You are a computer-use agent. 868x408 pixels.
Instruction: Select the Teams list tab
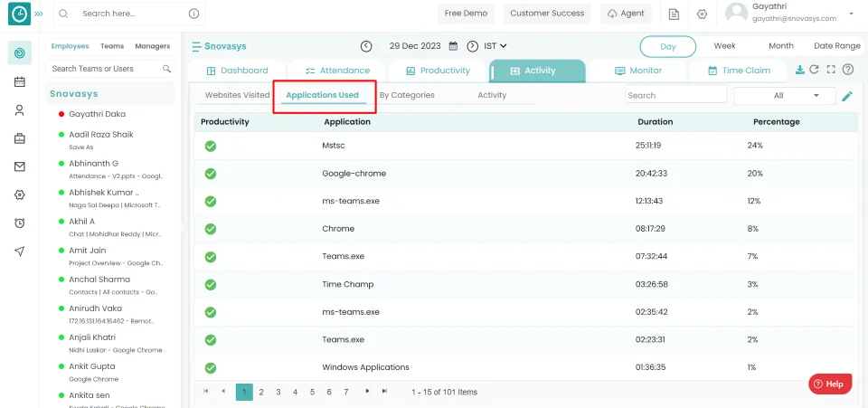tap(112, 46)
